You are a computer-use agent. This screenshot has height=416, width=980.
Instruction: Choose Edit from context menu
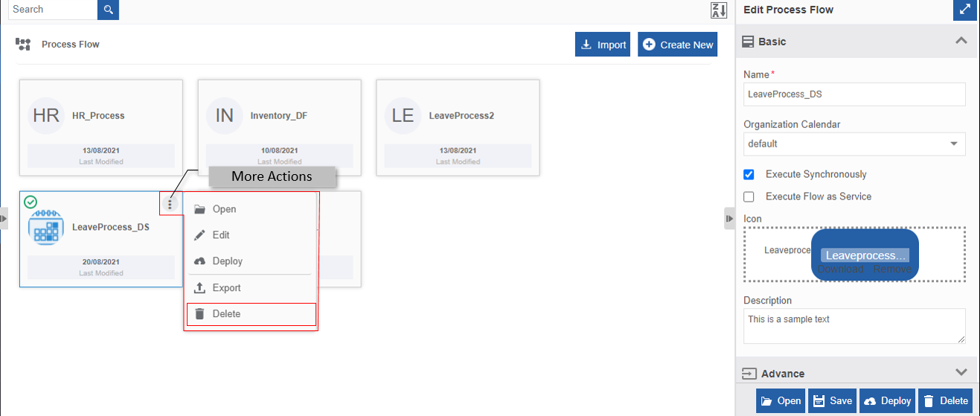pos(251,235)
